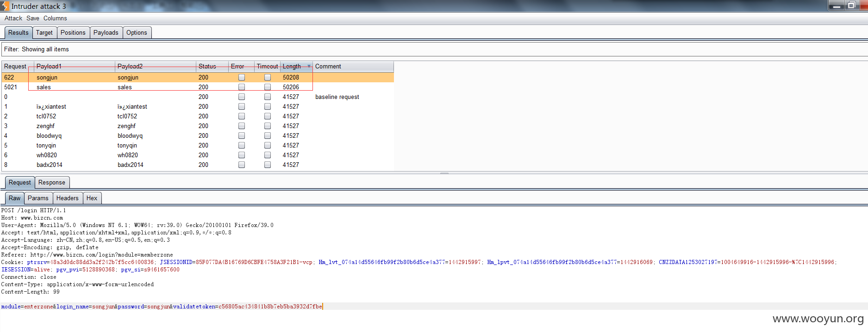
Task: Sort by the Payload2 column header
Action: 156,66
